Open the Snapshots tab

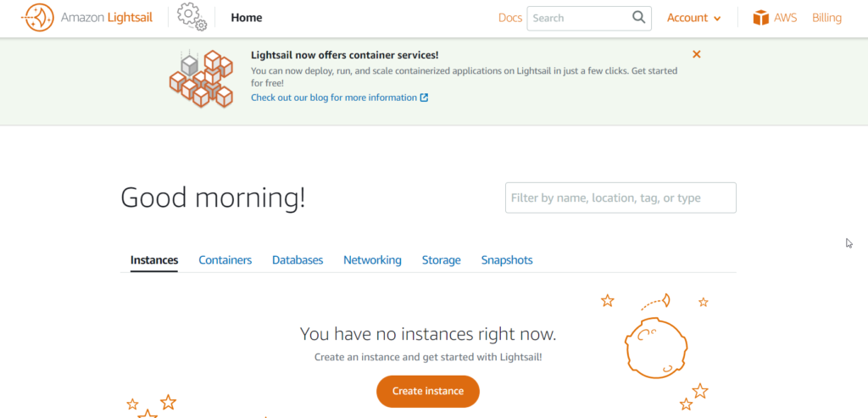coord(507,259)
